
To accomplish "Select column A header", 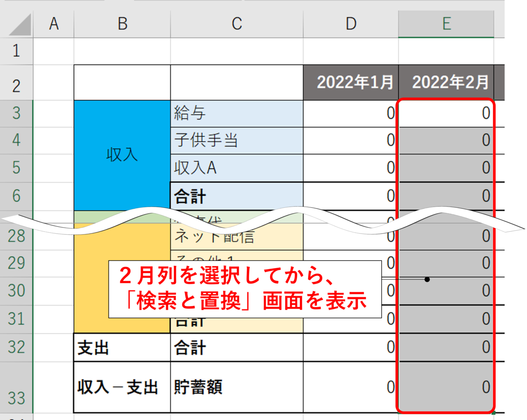I will pos(54,24).
